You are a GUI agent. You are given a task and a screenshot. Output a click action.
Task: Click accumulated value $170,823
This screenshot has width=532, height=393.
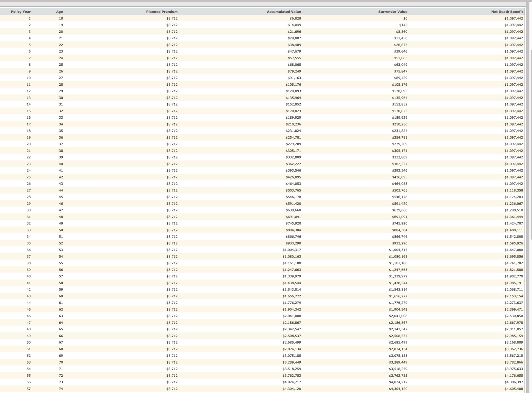coord(293,111)
